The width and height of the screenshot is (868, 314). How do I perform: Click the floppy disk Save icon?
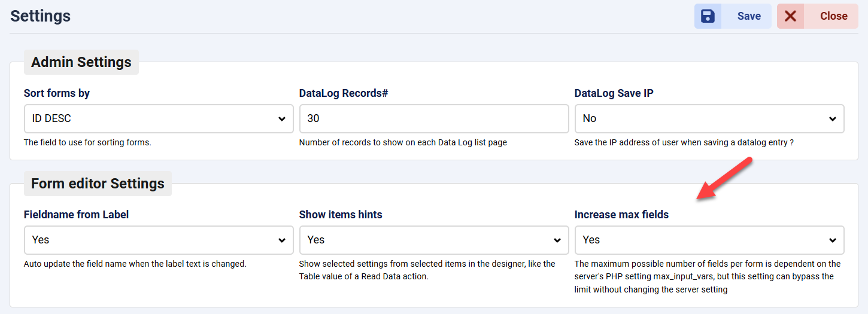tap(708, 16)
